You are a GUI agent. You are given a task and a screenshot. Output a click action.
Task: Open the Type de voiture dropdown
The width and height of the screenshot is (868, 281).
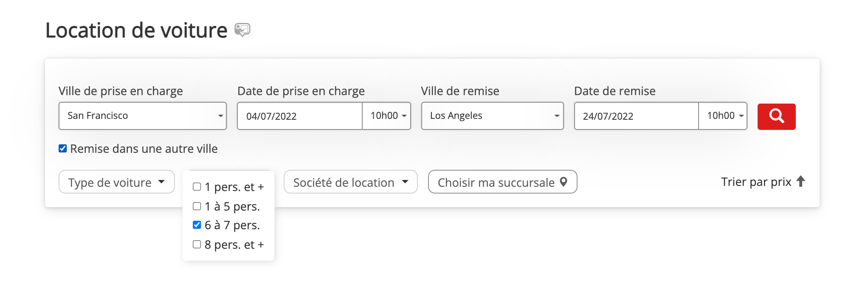pos(116,182)
